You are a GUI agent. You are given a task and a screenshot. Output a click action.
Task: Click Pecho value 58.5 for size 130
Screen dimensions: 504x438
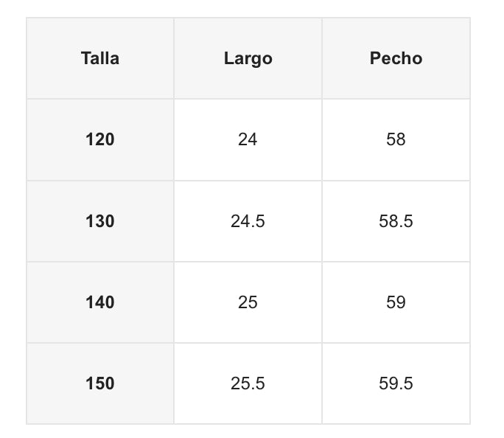[x=396, y=221]
